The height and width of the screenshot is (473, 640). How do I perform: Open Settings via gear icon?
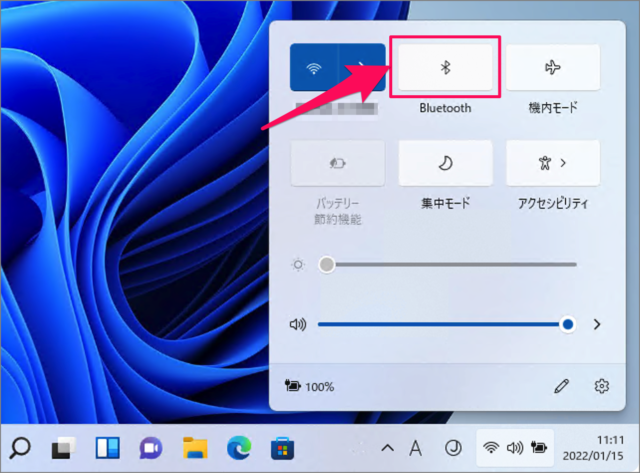click(x=601, y=385)
